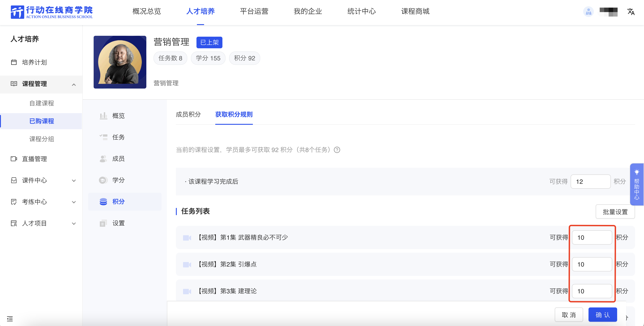The image size is (644, 326).
Task: Expand the 课件中心 chevron
Action: [74, 181]
